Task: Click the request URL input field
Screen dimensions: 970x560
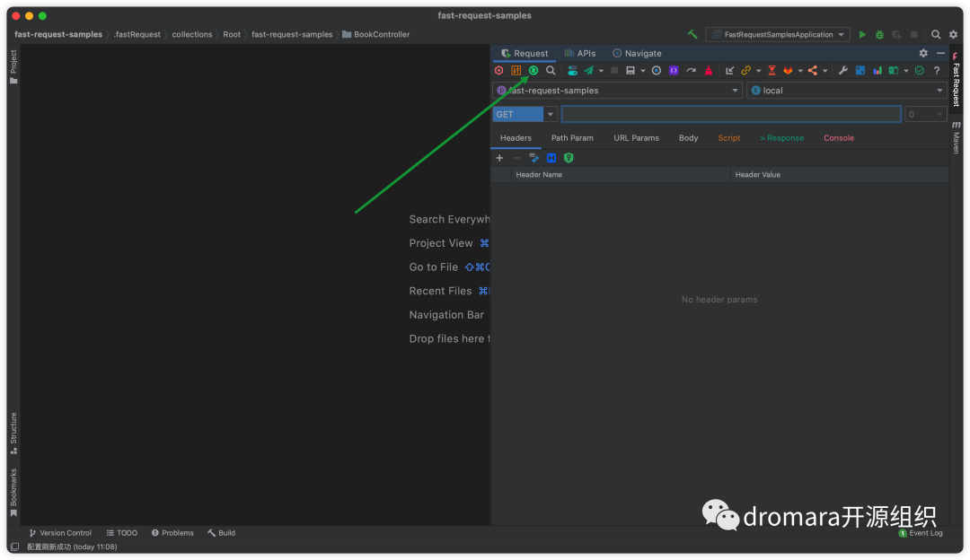Action: coord(730,114)
